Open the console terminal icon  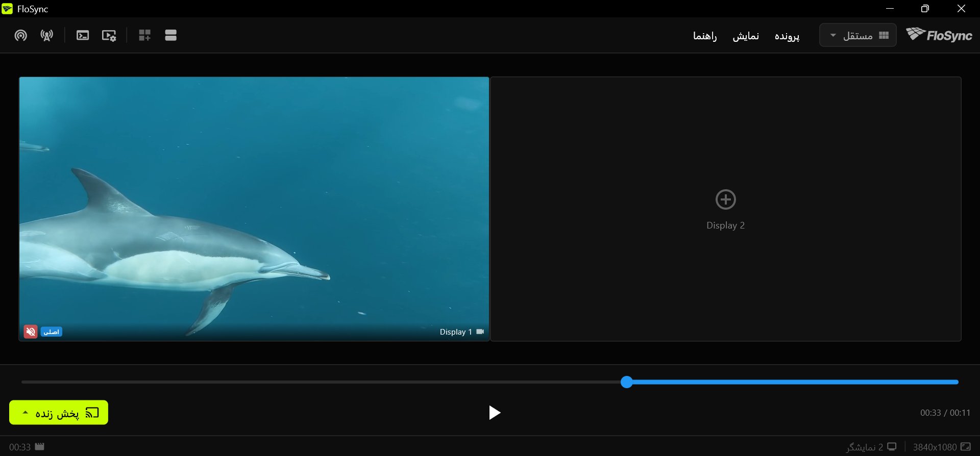coord(83,35)
